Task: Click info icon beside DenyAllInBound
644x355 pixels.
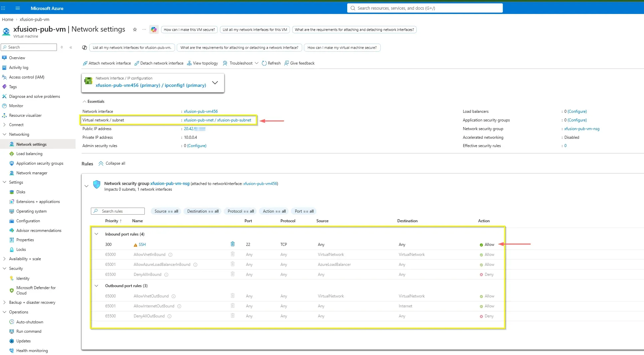Action: pyautogui.click(x=166, y=275)
